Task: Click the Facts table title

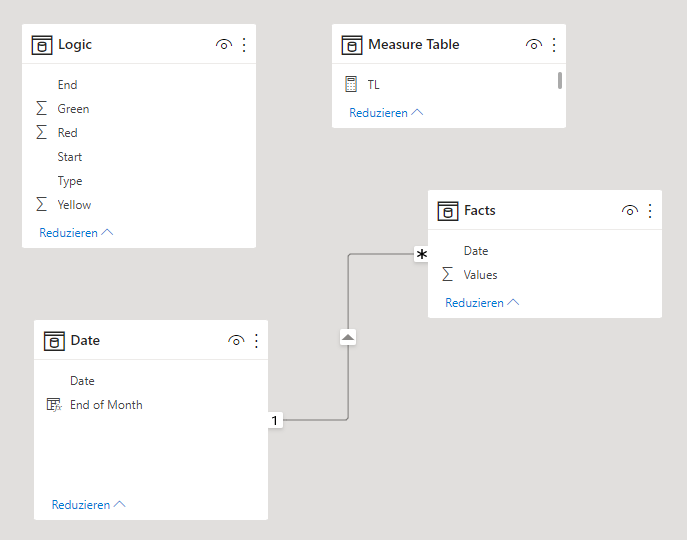Action: (480, 210)
